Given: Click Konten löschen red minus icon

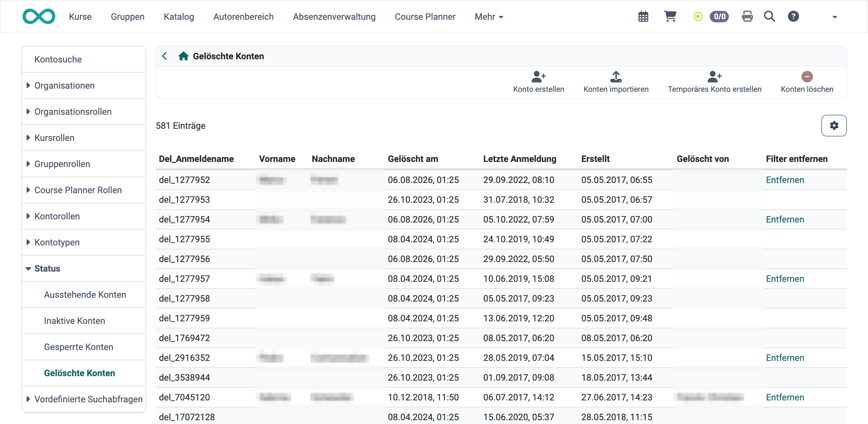Looking at the screenshot, I should tap(807, 77).
